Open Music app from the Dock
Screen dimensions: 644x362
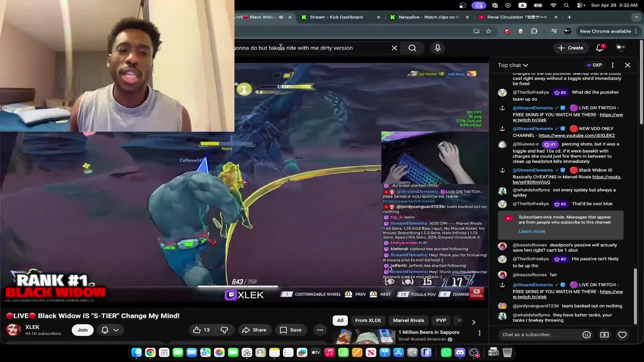pos(329,352)
